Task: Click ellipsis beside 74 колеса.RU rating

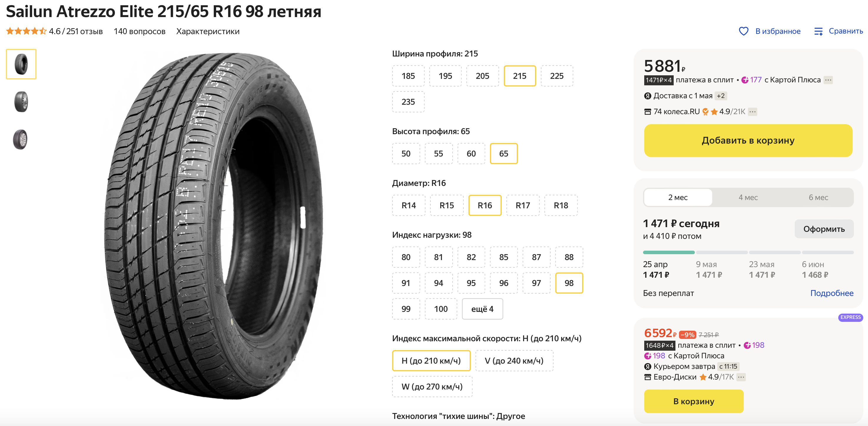Action: 752,112
